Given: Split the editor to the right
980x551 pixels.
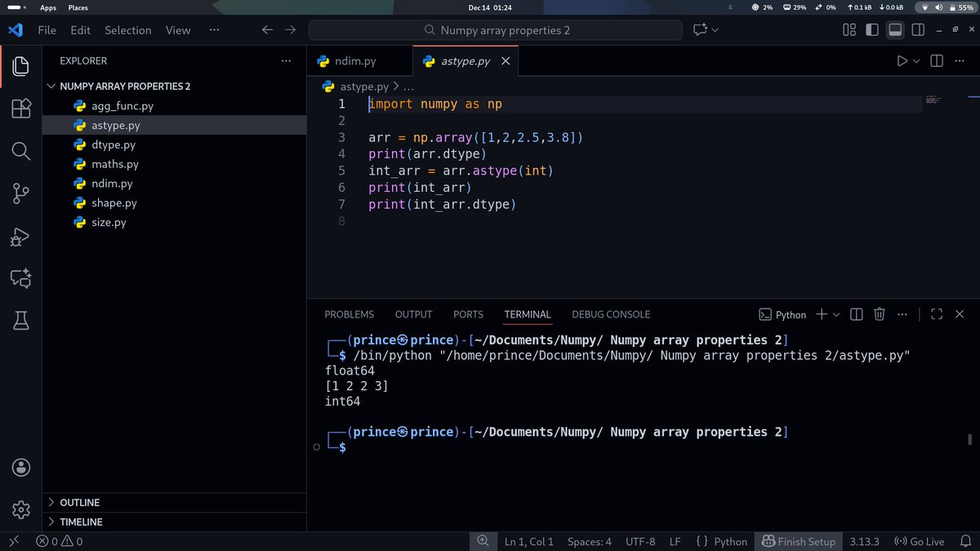Looking at the screenshot, I should pyautogui.click(x=937, y=61).
